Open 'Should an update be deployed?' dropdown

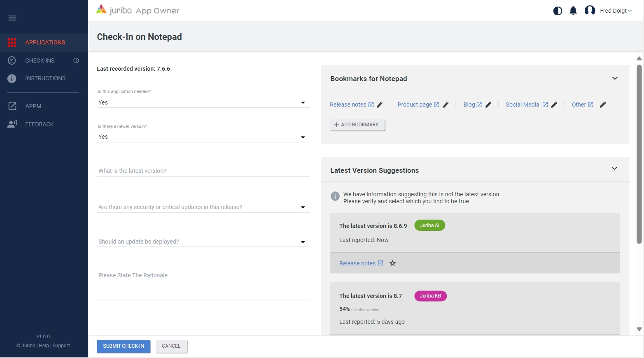click(x=203, y=242)
